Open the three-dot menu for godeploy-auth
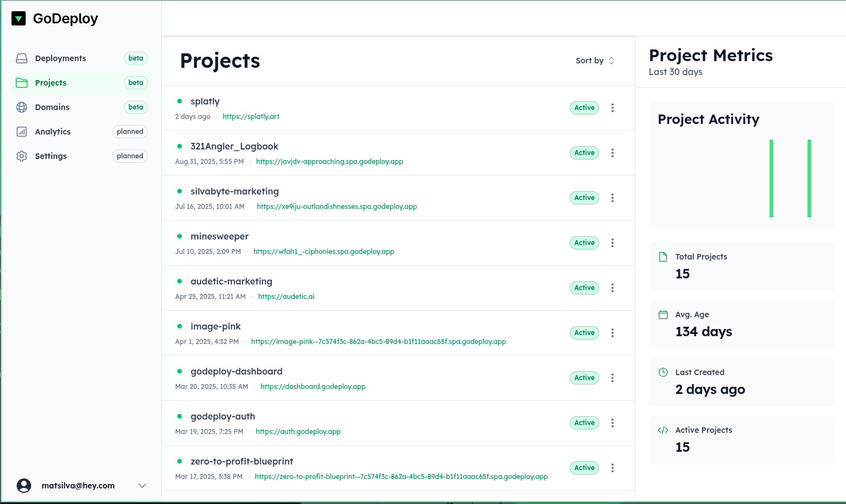 point(613,423)
